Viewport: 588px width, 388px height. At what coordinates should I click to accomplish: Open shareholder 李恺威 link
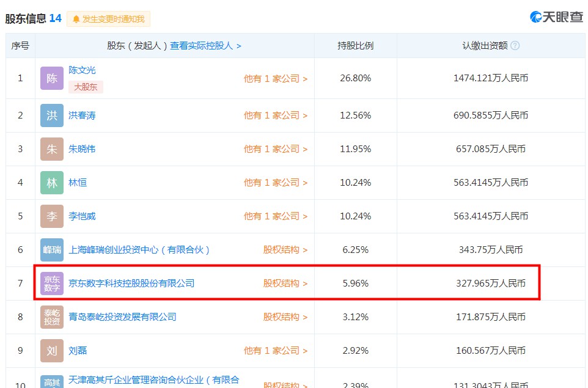coord(82,216)
